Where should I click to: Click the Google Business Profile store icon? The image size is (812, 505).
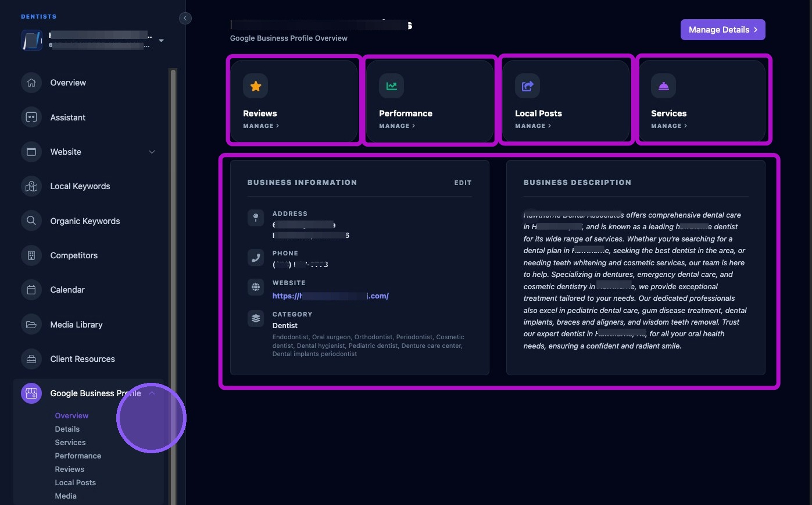(x=31, y=393)
